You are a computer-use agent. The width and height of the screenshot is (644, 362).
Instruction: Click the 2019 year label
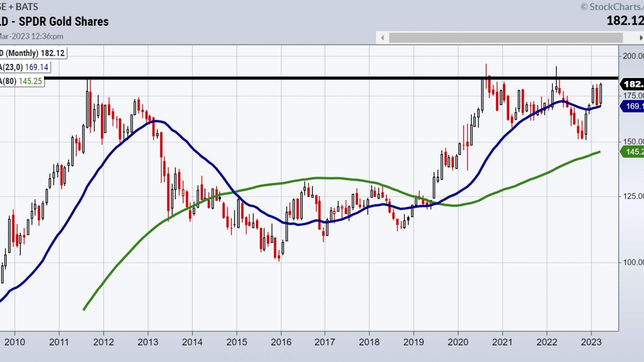point(414,342)
